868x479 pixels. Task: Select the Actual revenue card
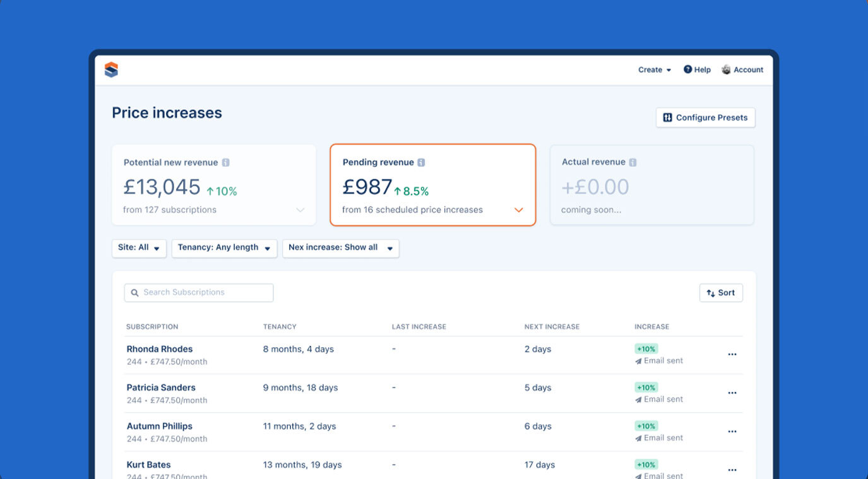click(651, 185)
